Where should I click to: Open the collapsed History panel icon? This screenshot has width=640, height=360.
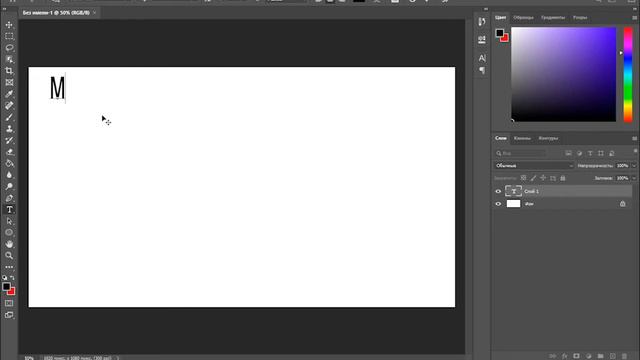click(482, 21)
